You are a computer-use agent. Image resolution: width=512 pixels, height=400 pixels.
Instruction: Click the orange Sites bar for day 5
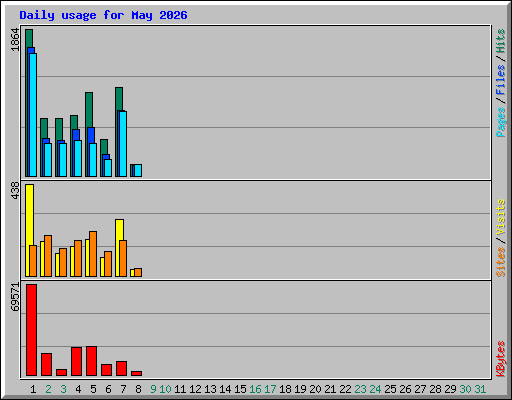(93, 254)
